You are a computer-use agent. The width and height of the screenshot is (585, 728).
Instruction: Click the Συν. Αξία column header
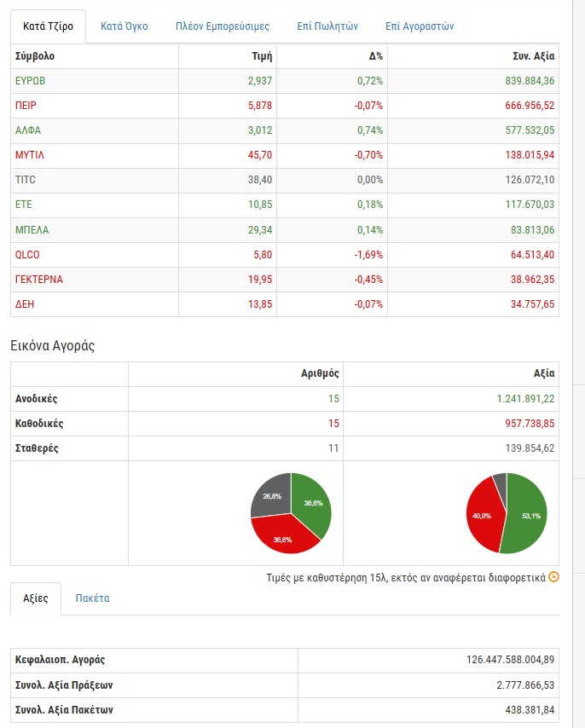(x=533, y=56)
